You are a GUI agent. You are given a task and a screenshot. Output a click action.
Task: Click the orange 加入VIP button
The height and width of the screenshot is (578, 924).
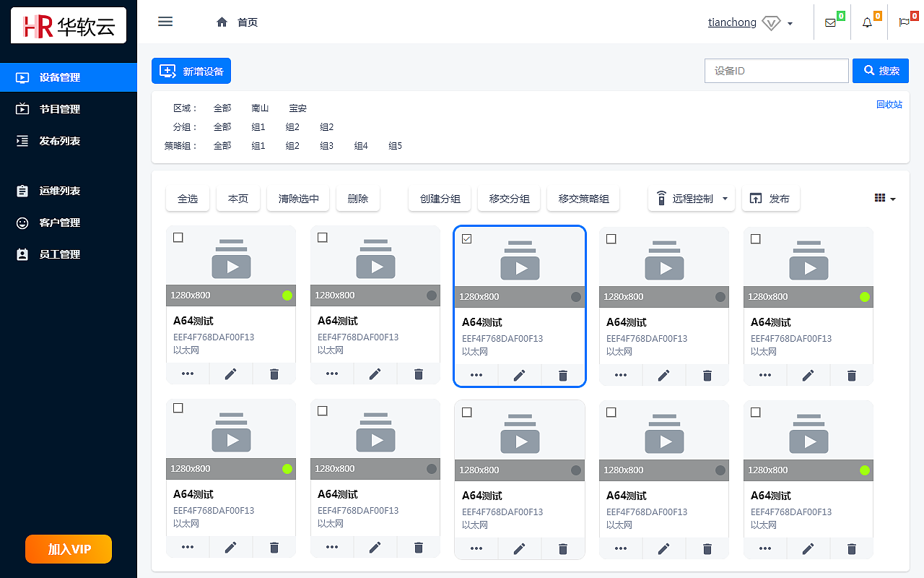(x=69, y=549)
